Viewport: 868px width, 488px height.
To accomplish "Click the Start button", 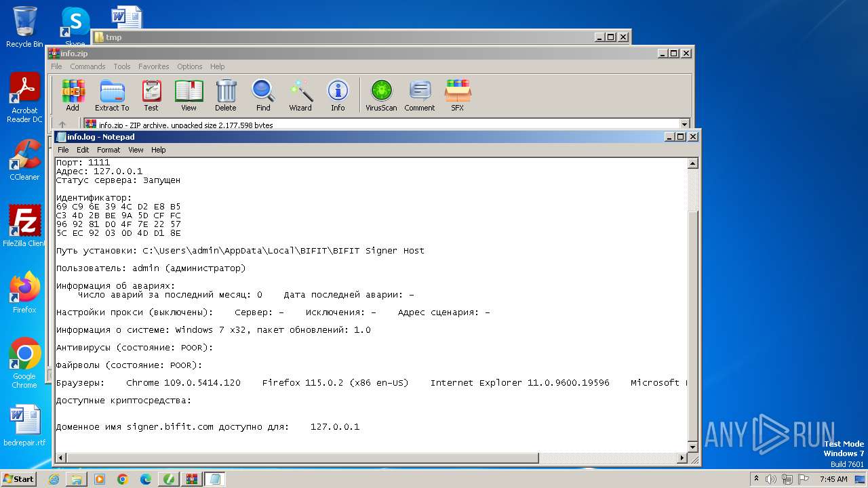I will tap(19, 479).
